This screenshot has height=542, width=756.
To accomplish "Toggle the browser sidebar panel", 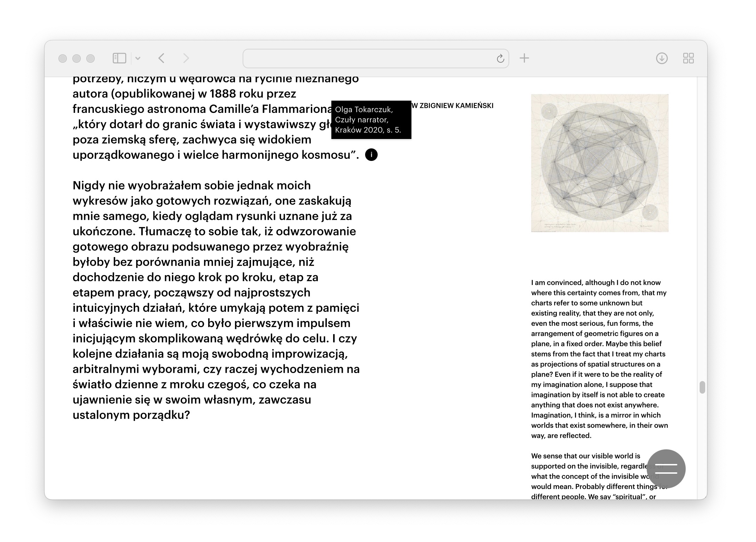I will (119, 58).
